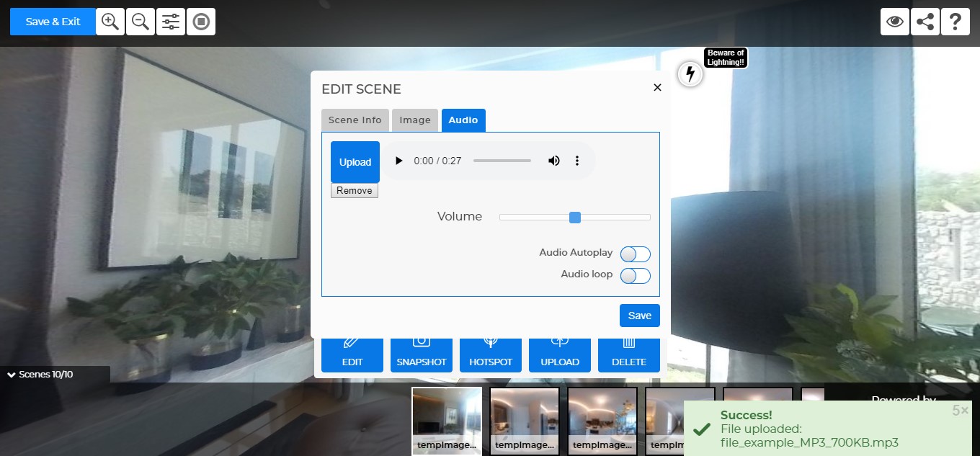The image size is (980, 456).
Task: Click the share icon at top right
Action: click(x=925, y=22)
